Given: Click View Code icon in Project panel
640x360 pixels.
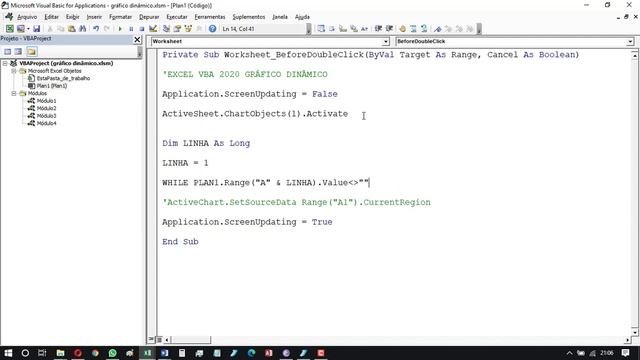Looking at the screenshot, I should (x=8, y=51).
